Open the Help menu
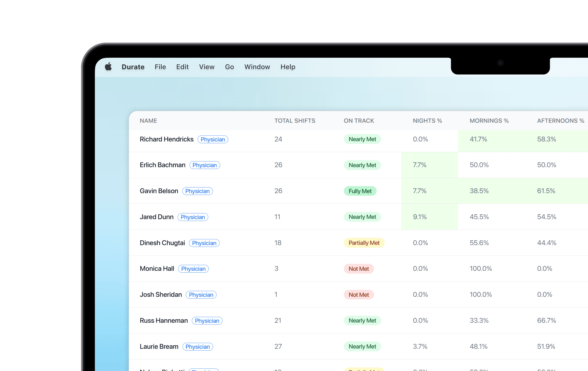588x371 pixels. point(288,67)
